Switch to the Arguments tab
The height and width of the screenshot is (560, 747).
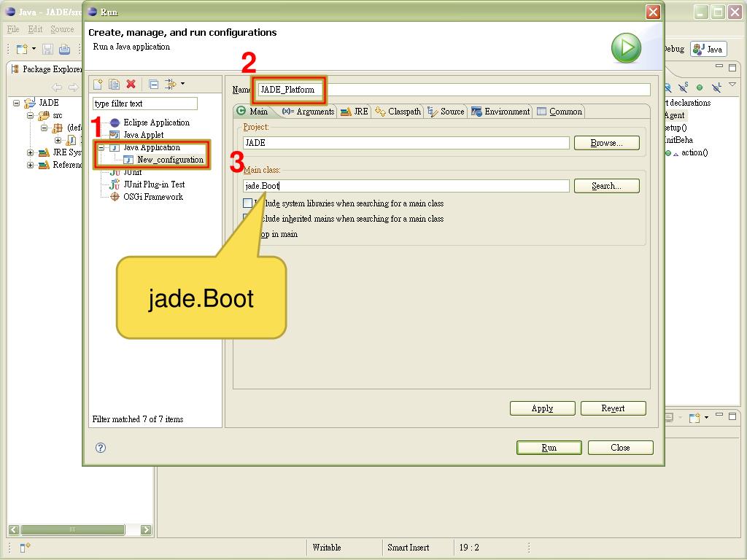click(x=309, y=112)
